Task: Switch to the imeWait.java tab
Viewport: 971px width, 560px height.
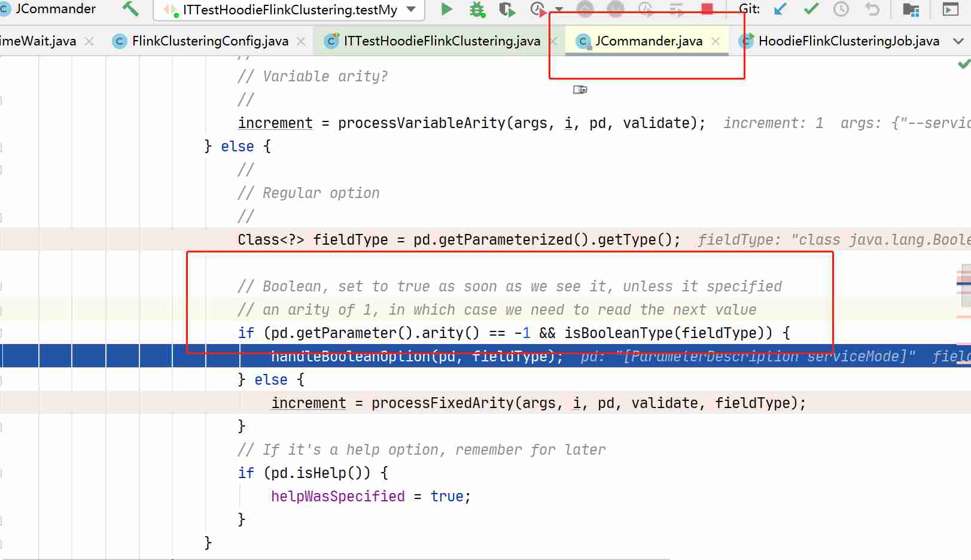Action: 38,41
